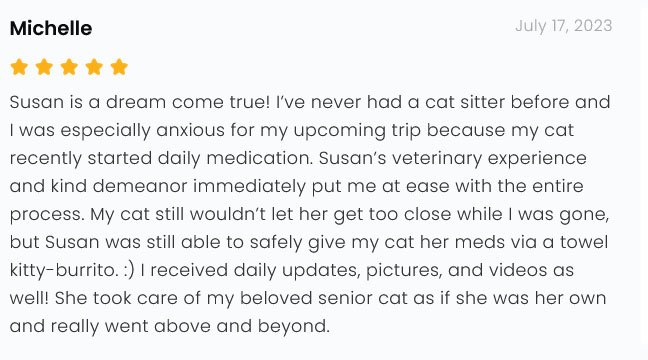Screen dimensions: 648x360
Task: Click the word 'kitty-burrito' in the review
Action: 64,270
